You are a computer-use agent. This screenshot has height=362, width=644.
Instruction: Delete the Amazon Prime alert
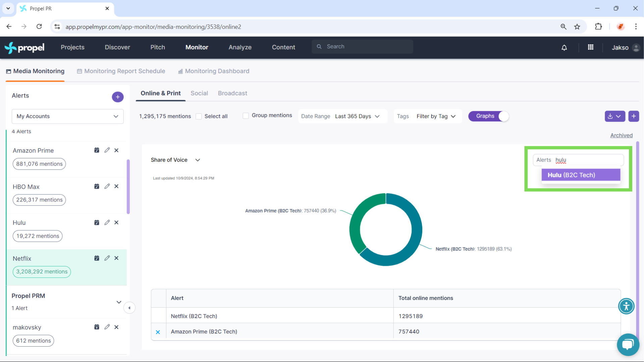(116, 150)
